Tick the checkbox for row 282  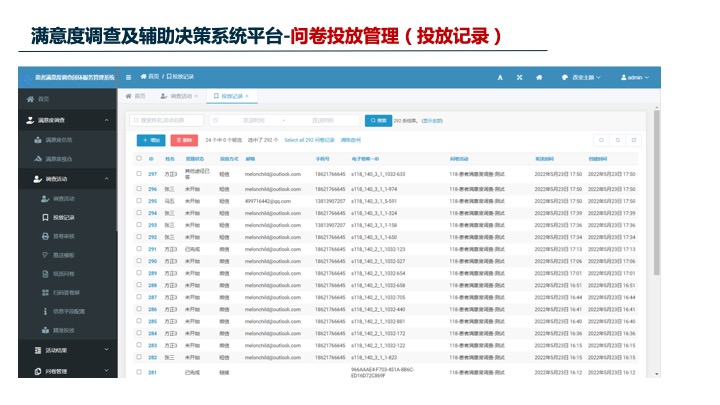click(139, 357)
